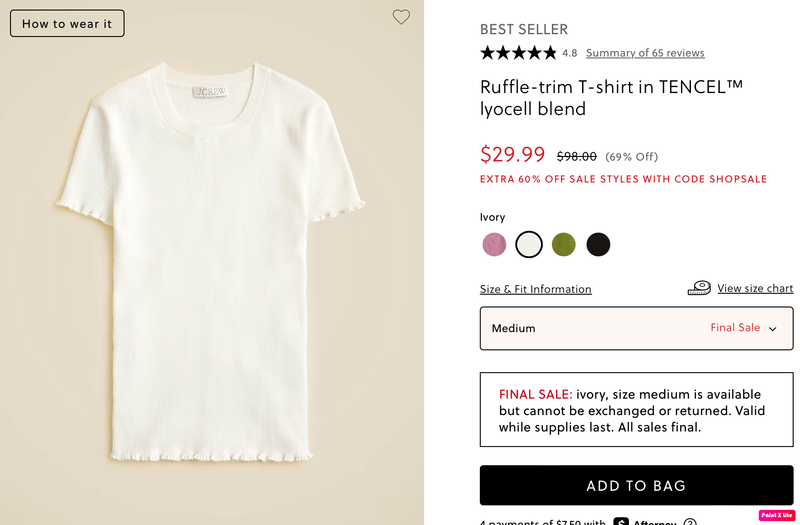Open Size & Fit Information link
The image size is (800, 525).
pos(535,289)
